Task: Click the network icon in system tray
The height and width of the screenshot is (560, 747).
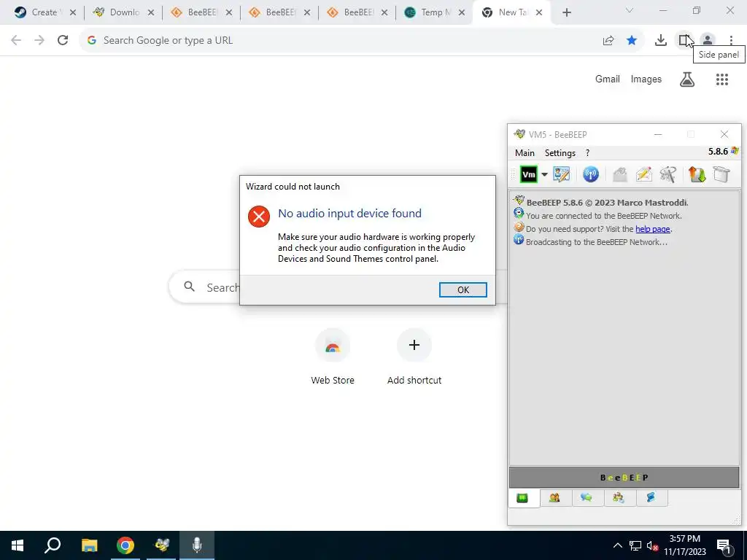Action: click(635, 545)
